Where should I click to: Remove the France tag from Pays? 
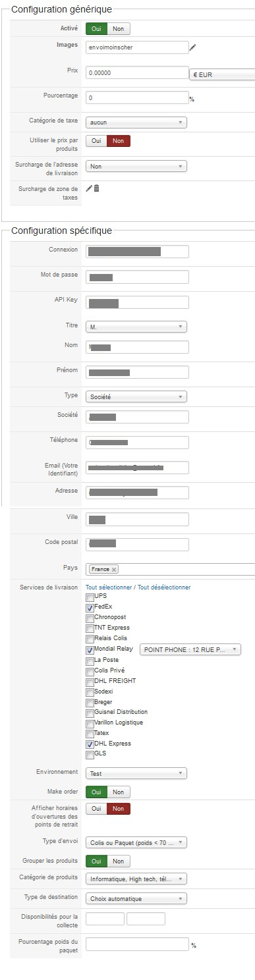(x=114, y=569)
